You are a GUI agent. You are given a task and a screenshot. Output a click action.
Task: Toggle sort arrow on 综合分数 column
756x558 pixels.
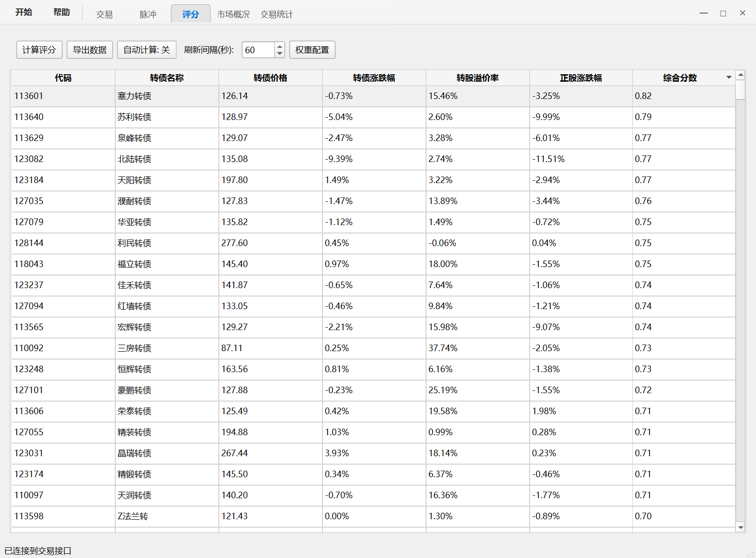[728, 78]
